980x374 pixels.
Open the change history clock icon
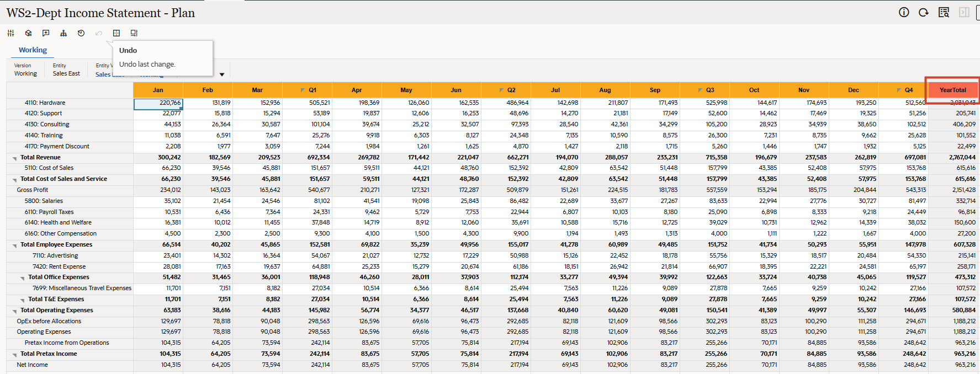coord(81,33)
